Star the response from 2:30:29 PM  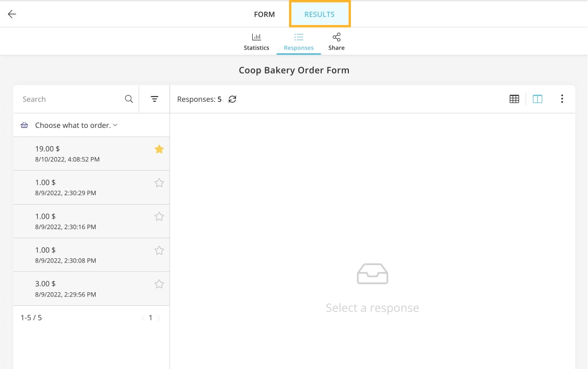[159, 183]
